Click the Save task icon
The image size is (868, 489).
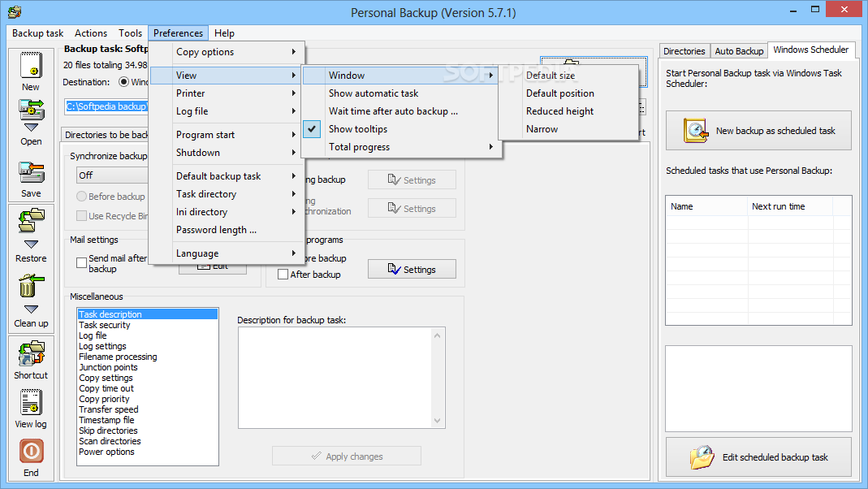(31, 173)
